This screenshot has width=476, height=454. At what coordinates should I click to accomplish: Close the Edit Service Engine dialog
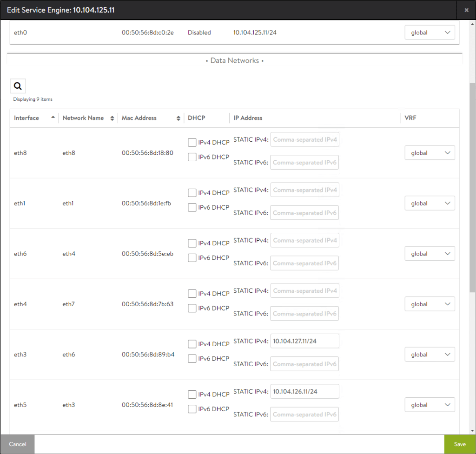[466, 10]
